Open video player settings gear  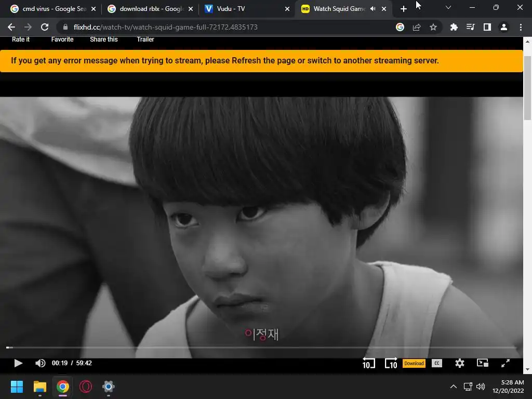[459, 363]
